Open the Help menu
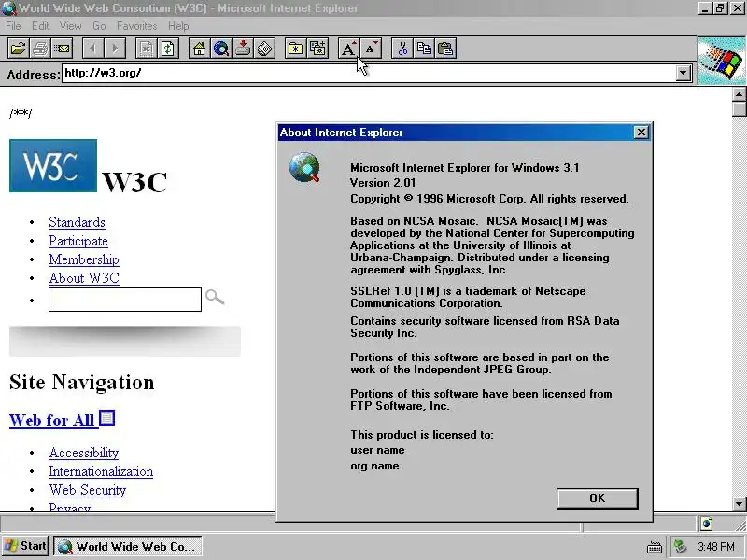 178,26
